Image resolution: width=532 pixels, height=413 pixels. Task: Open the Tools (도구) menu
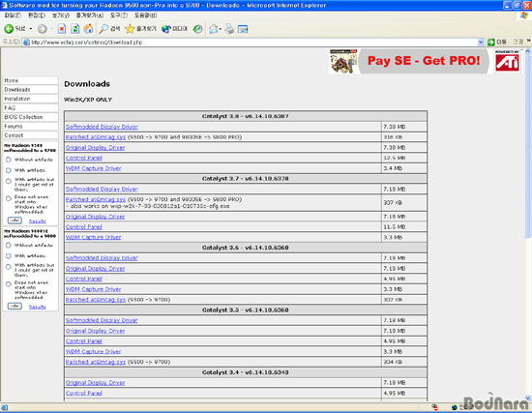[119, 15]
